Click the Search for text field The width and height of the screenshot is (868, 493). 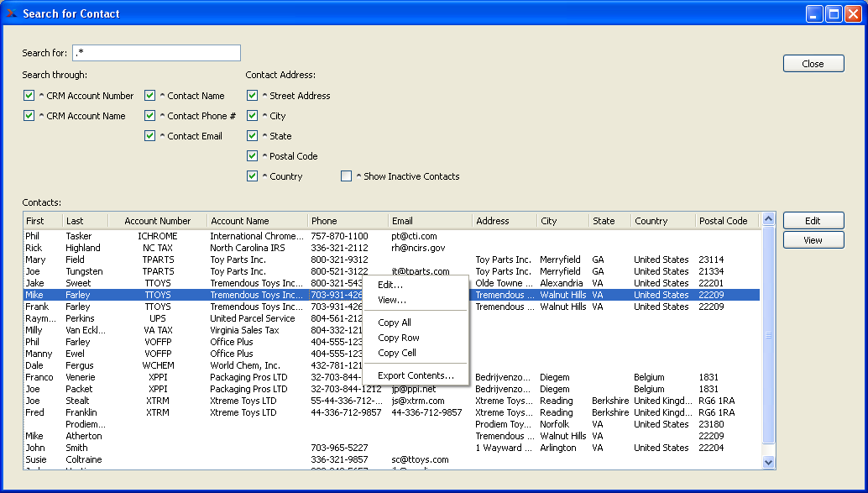(156, 53)
